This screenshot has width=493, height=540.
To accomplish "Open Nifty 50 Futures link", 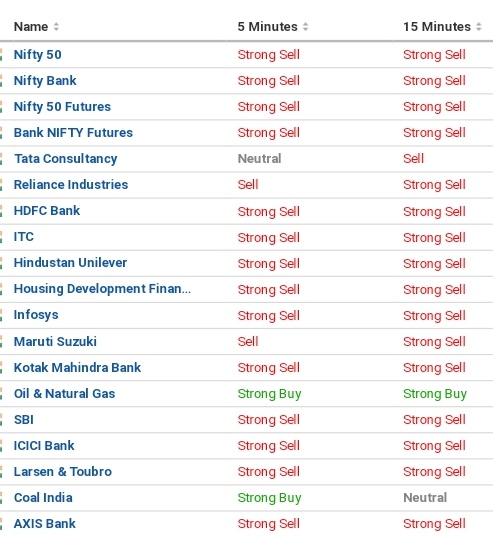I will 62,107.
